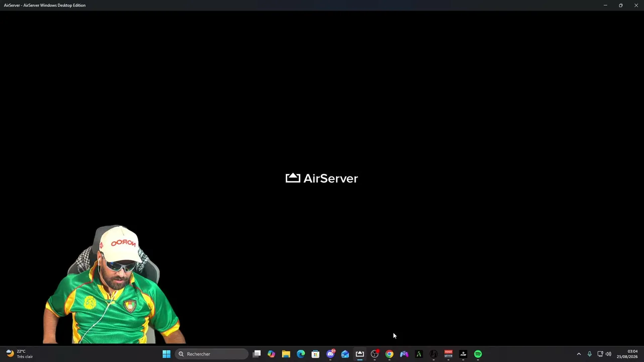Select the active AirServer taskbar icon
644x362 pixels.
(360, 354)
